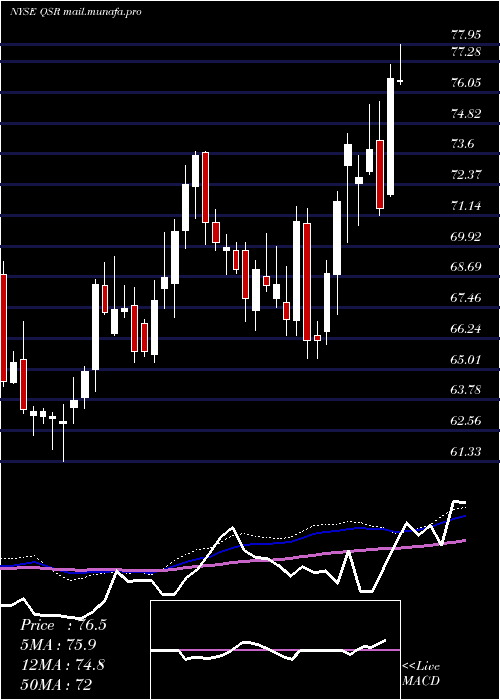Select the 77.28 price axis label
Image resolution: width=500 pixels, height=700 pixels.
[x=468, y=52]
